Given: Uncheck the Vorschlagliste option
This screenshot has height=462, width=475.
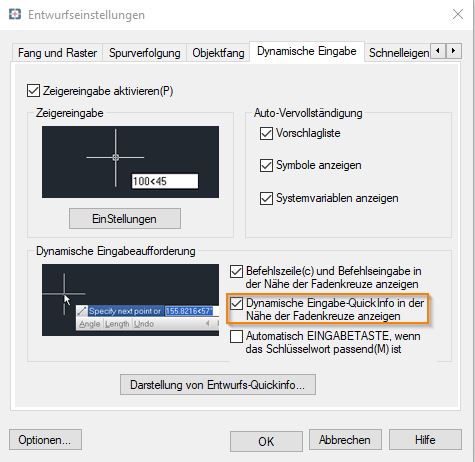Looking at the screenshot, I should coord(266,133).
